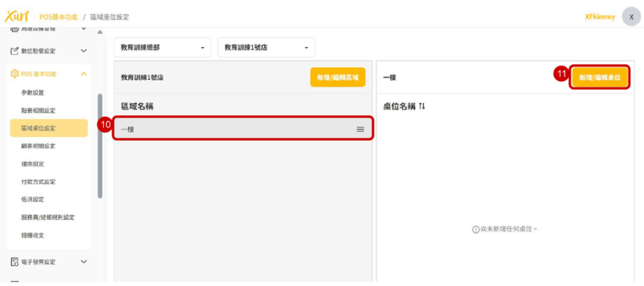644x286 pixels.
Task: Sort tables via 桌位名稱 sort arrows
Action: (422, 107)
